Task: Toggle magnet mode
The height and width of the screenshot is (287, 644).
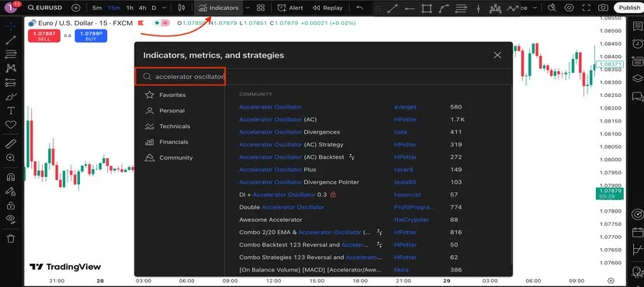Action: 11,177
